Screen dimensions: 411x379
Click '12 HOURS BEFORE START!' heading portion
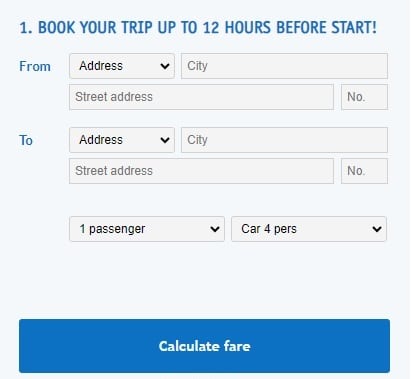[x=289, y=27]
